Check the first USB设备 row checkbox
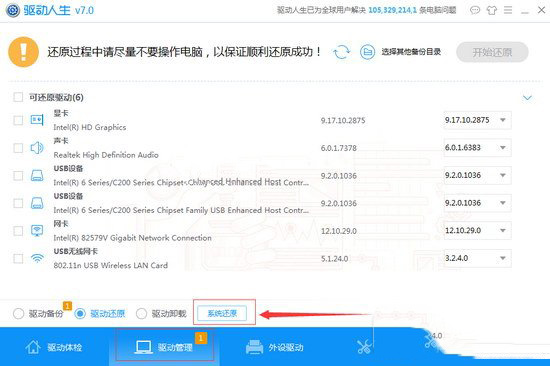 (x=18, y=175)
